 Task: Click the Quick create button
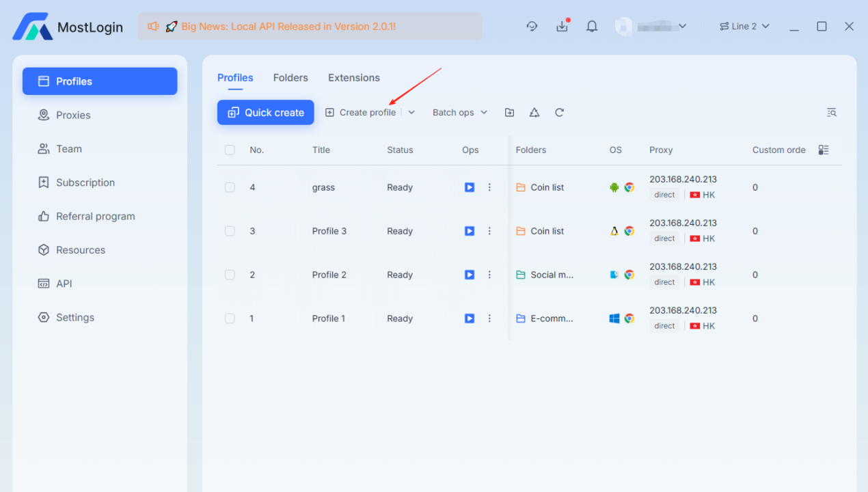266,112
